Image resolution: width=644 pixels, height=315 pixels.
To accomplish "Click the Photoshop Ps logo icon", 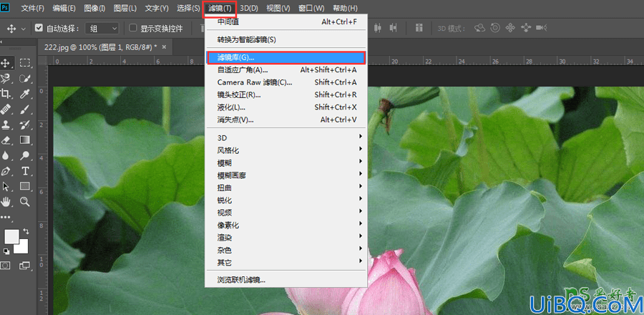I will (x=5, y=7).
